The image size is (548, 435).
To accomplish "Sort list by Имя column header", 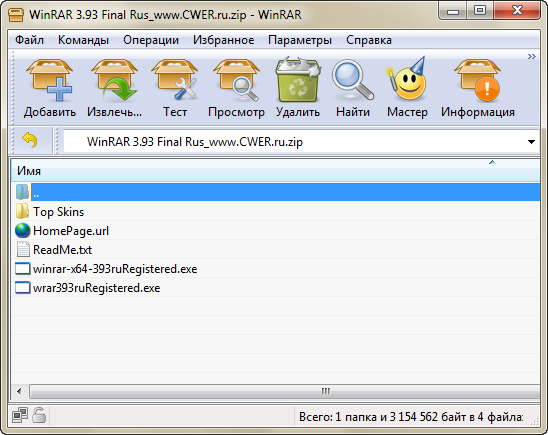I will pos(275,171).
